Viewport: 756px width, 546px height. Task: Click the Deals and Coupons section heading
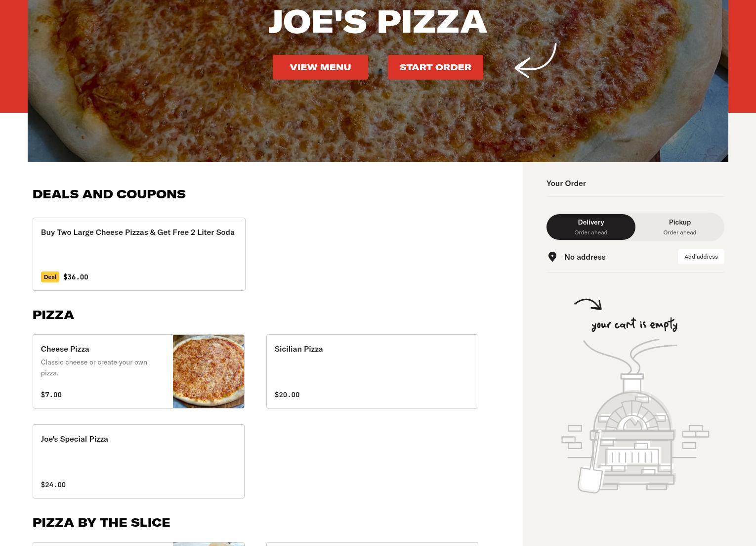[x=109, y=194]
